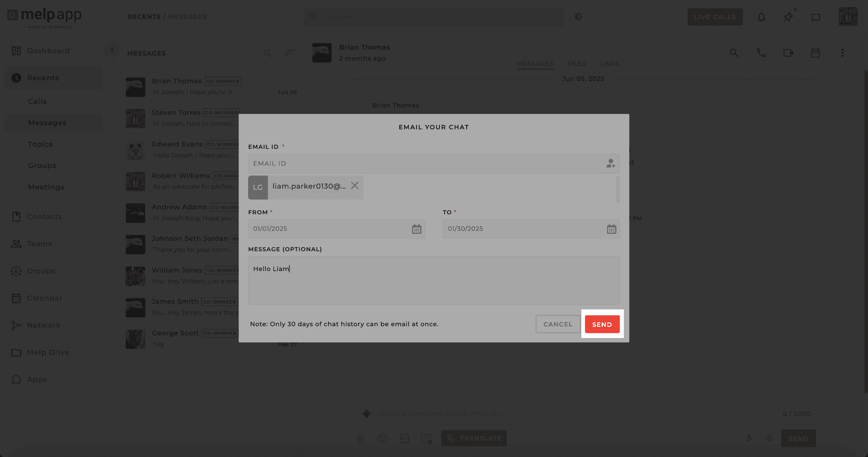
Task: Open the To date calendar picker
Action: point(612,229)
